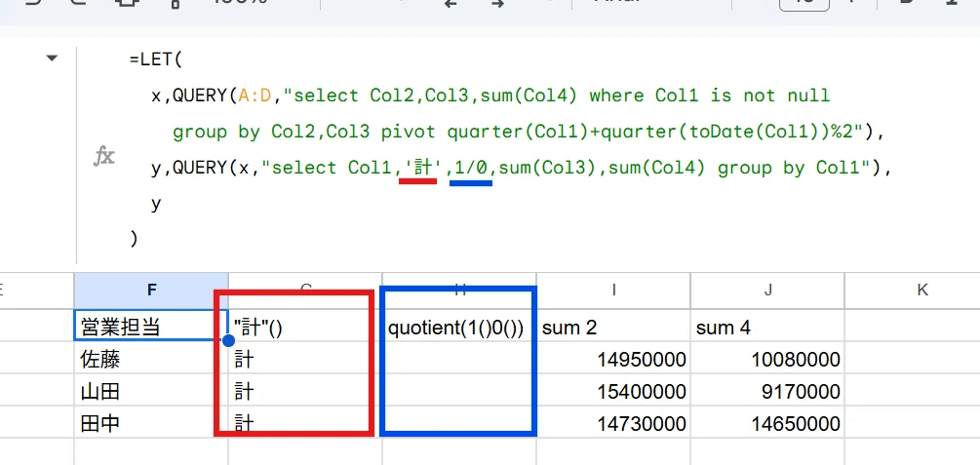Viewport: 980px width, 465px height.
Task: Select column F header
Action: [150, 290]
